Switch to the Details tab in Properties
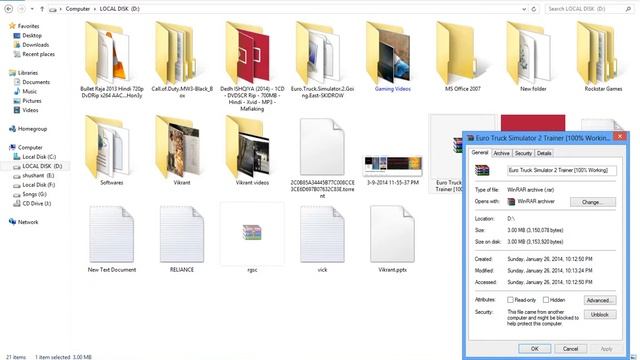This screenshot has height=360, width=640. pos(544,153)
